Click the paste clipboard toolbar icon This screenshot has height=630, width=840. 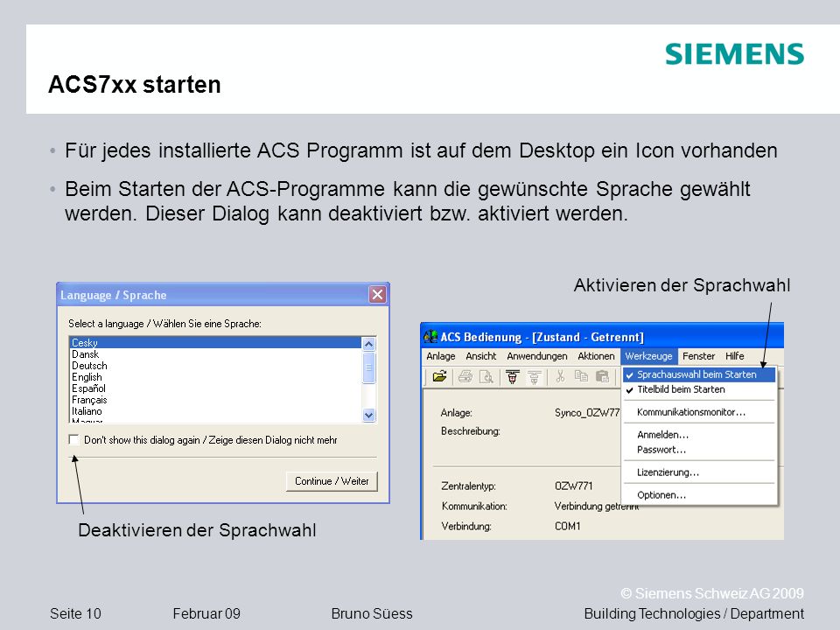click(x=603, y=376)
